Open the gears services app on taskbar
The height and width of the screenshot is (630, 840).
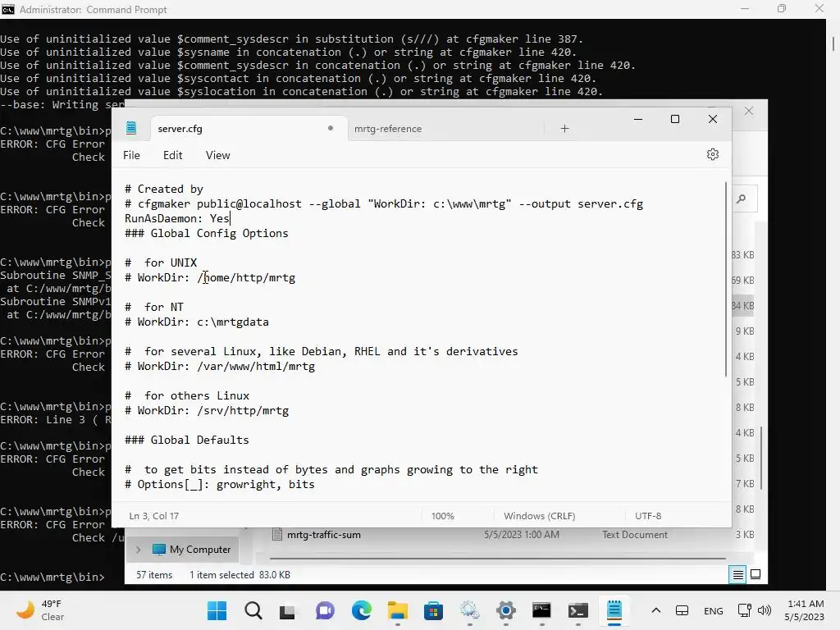point(470,610)
